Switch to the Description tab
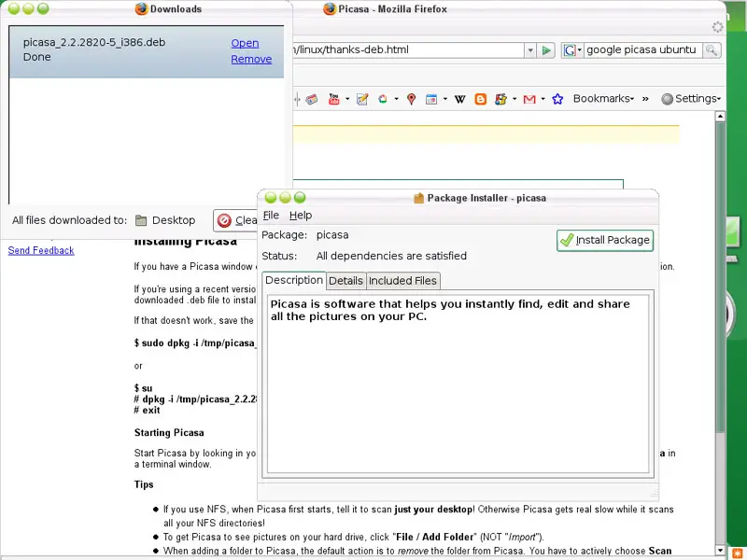The height and width of the screenshot is (560, 747). tap(294, 280)
